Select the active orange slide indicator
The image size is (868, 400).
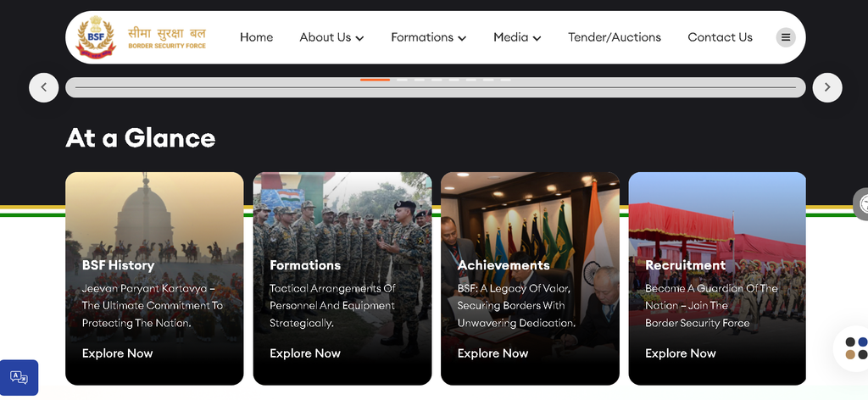[x=375, y=80]
